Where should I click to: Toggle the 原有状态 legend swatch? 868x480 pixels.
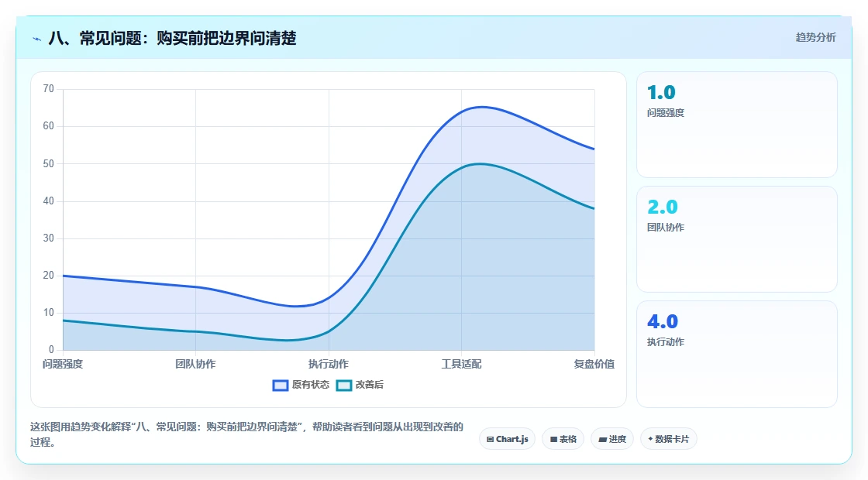click(280, 385)
